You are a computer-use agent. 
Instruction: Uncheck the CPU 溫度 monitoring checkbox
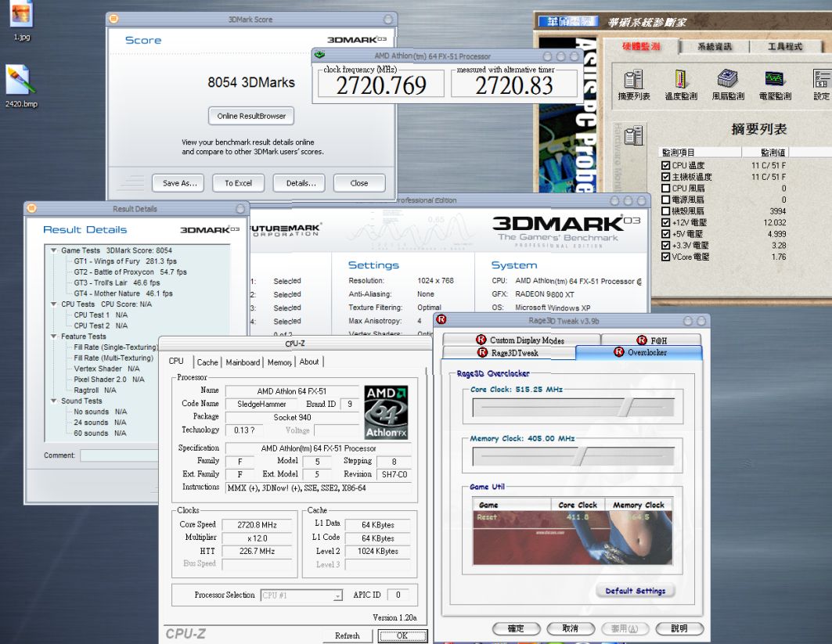point(665,166)
